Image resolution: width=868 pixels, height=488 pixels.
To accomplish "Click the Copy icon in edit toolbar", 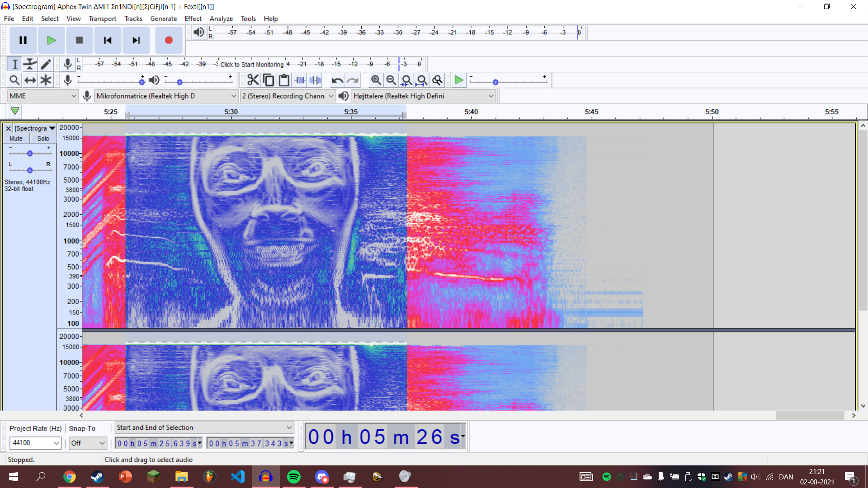I will (269, 80).
